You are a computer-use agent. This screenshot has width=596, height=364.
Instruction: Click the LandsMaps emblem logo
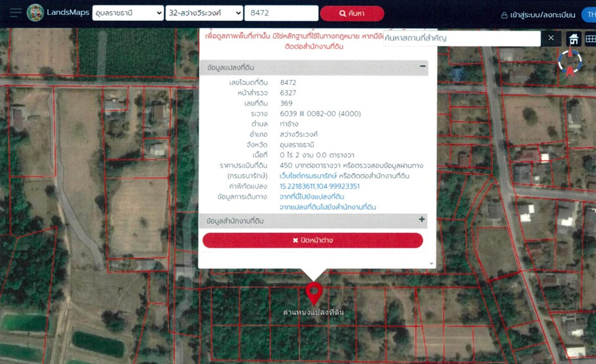[x=35, y=13]
